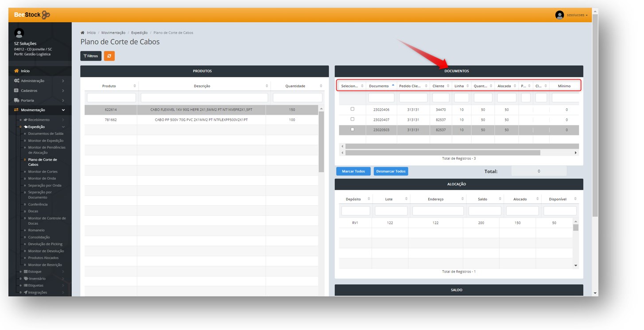The height and width of the screenshot is (330, 644).
Task: Expand the Cadastros menu section
Action: [40, 91]
